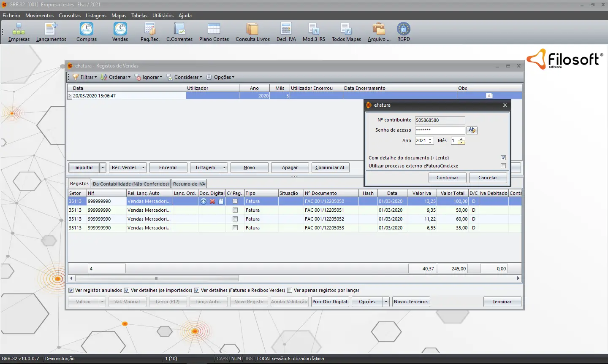Increase the Ano value with the up stepper
Image resolution: width=608 pixels, height=364 pixels.
coord(430,139)
